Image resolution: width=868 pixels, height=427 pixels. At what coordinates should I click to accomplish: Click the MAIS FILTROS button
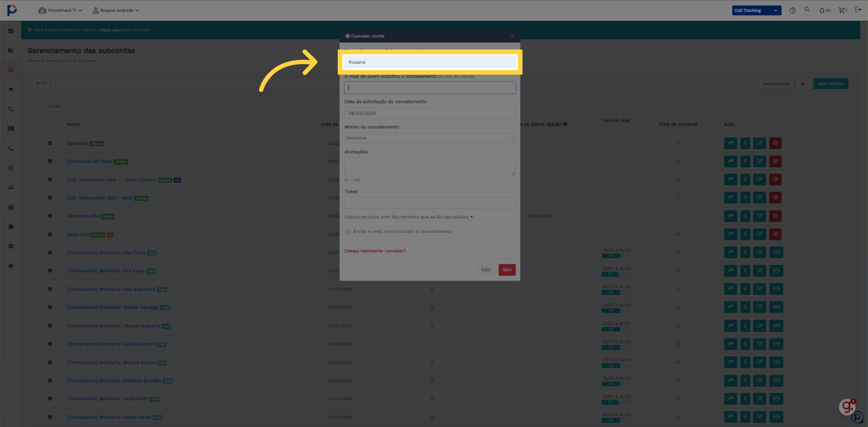pyautogui.click(x=830, y=84)
